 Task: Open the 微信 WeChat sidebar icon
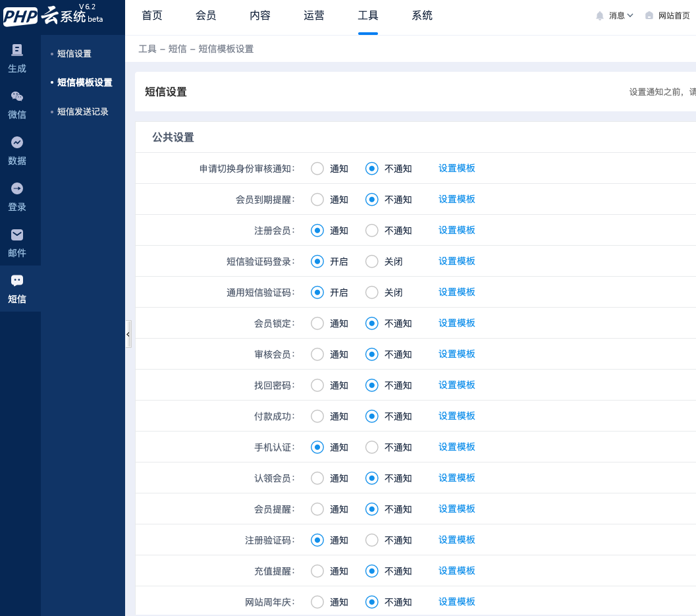point(17,96)
